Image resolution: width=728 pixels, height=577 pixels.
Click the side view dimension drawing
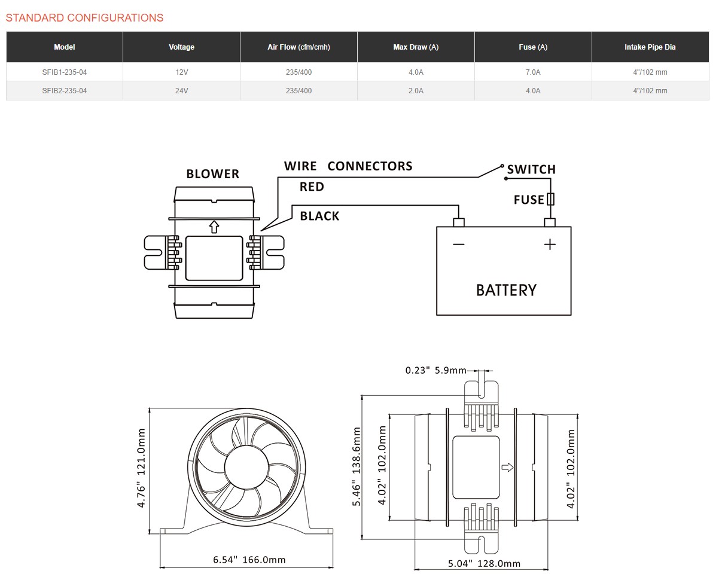[481, 466]
